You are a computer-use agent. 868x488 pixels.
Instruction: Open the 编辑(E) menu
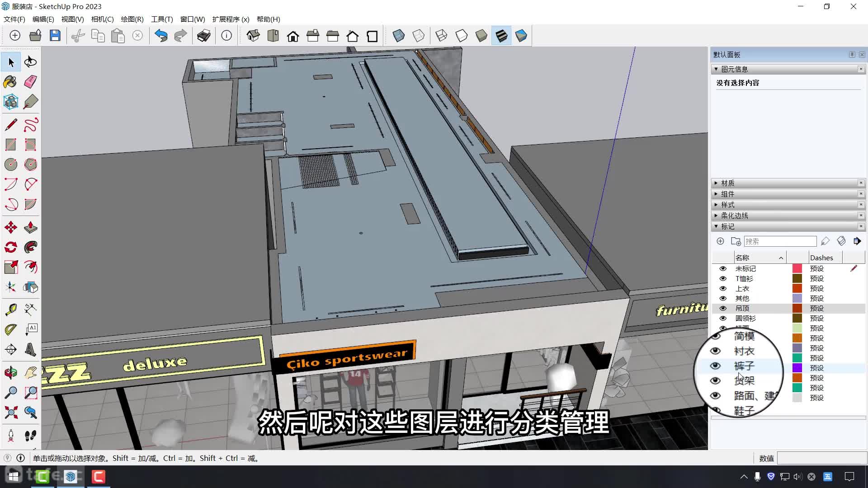click(x=43, y=19)
